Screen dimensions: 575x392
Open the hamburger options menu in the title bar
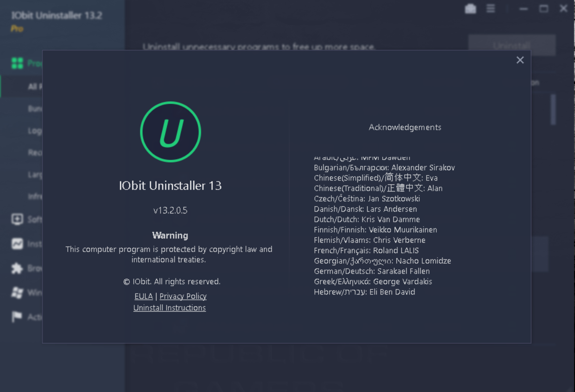(x=491, y=8)
